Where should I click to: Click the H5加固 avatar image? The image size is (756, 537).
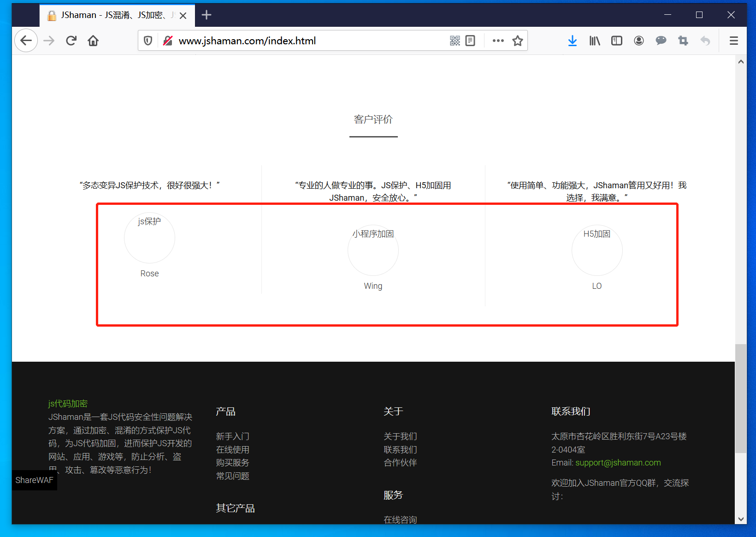click(597, 251)
